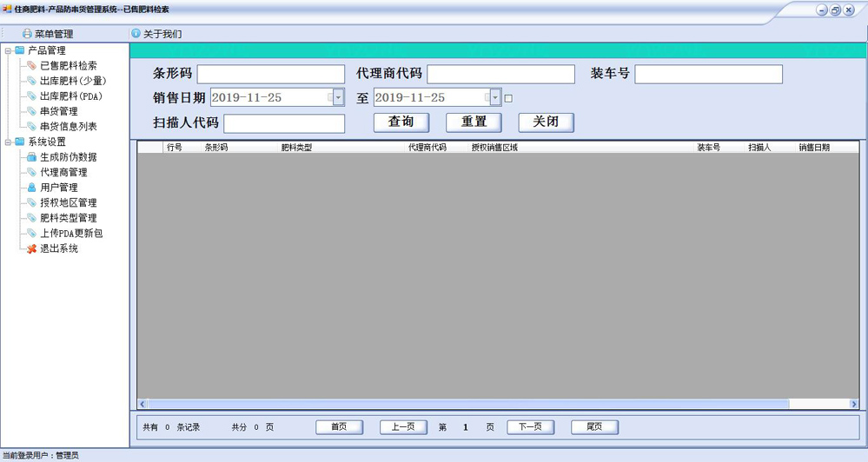Click the 查询 search button
The image size is (868, 462).
pos(401,122)
